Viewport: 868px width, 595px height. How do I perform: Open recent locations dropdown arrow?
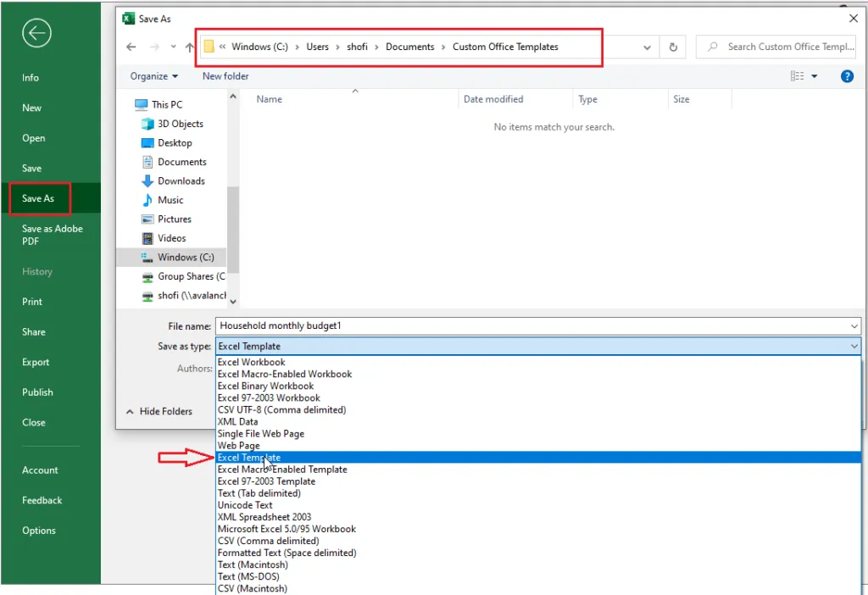point(173,47)
